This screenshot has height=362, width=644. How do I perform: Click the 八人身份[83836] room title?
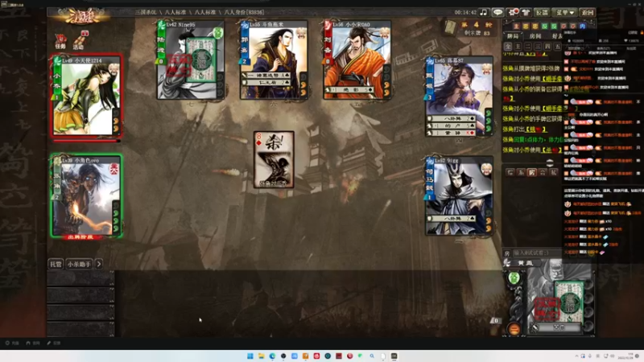245,12
